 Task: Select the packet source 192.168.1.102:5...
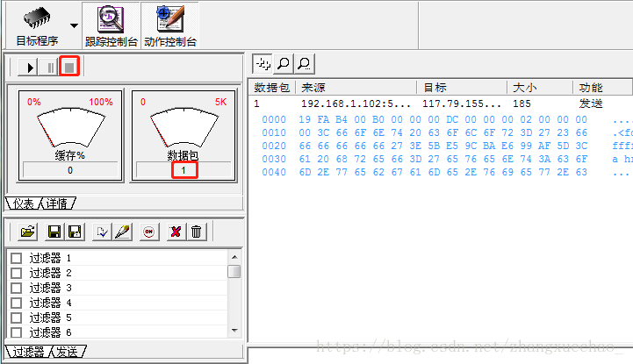pos(356,104)
